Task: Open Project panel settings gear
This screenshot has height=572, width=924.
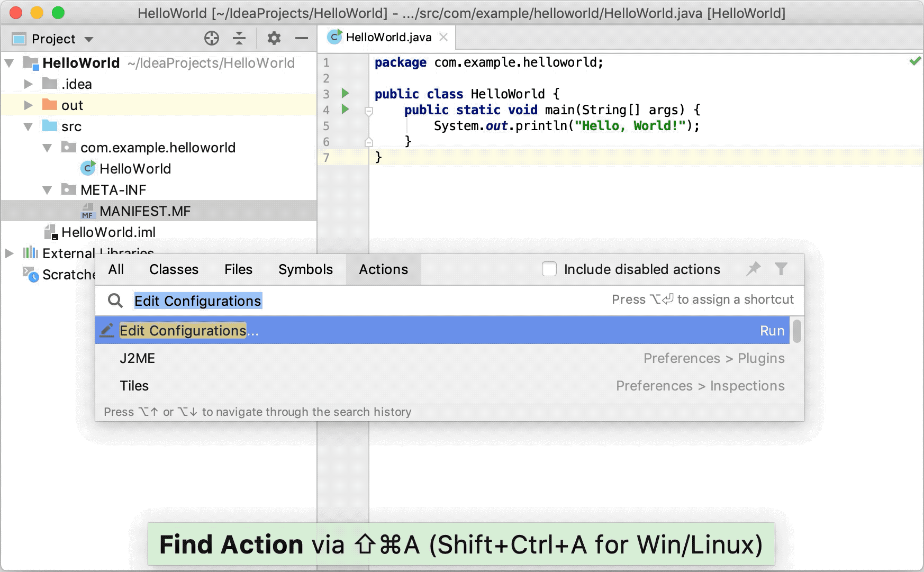Action: 274,38
